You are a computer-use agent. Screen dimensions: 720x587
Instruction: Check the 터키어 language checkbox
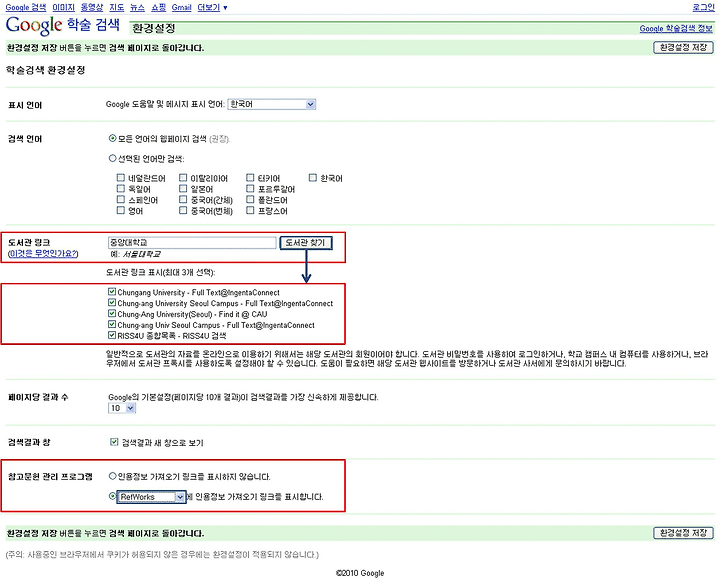250,177
